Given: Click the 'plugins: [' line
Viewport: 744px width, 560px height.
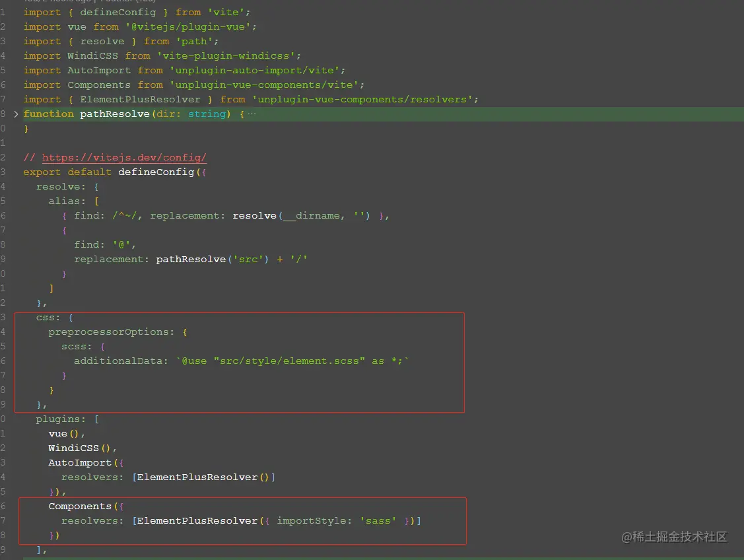Looking at the screenshot, I should pos(67,419).
